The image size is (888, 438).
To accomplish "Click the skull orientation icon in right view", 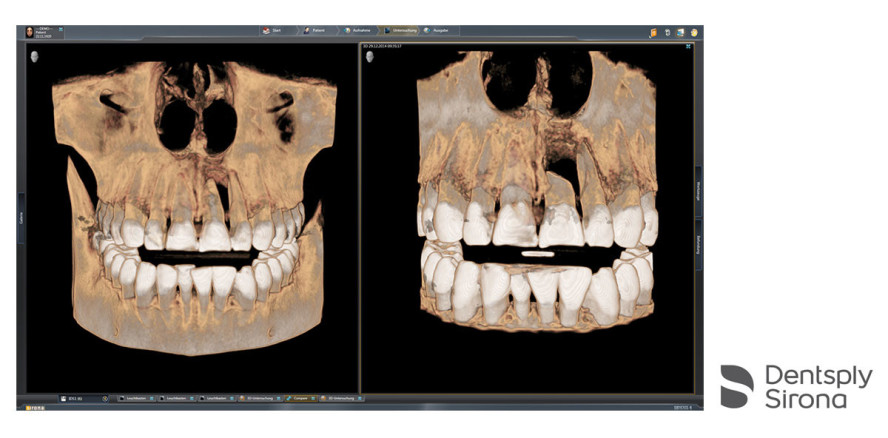I will point(370,57).
